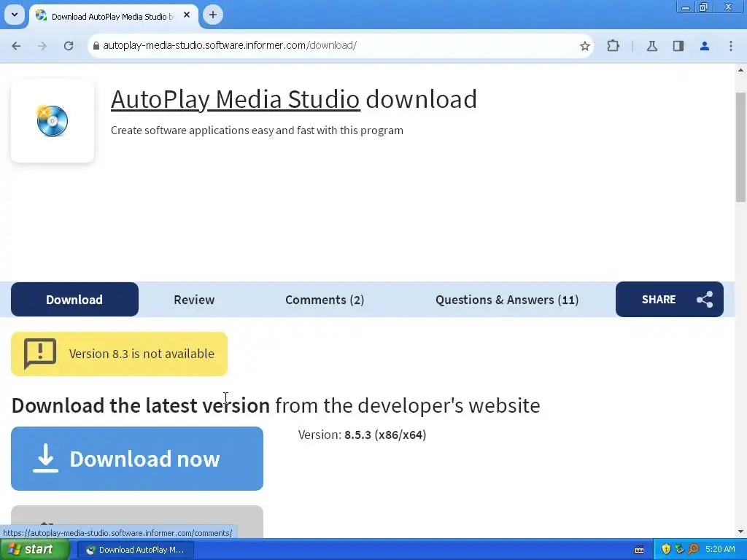Click 'Version 8.3 is not available' text
This screenshot has width=747, height=560.
(142, 354)
